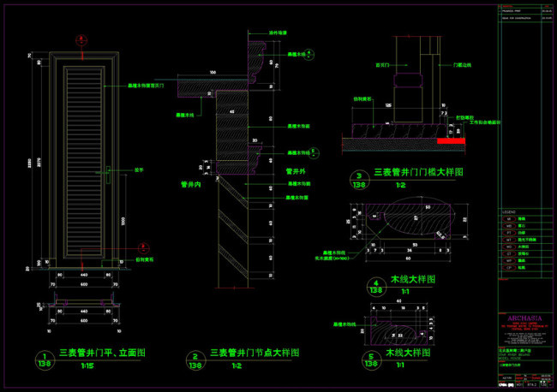
Task: Click detail marker 1 circle below door elevation
Action: tap(39, 360)
